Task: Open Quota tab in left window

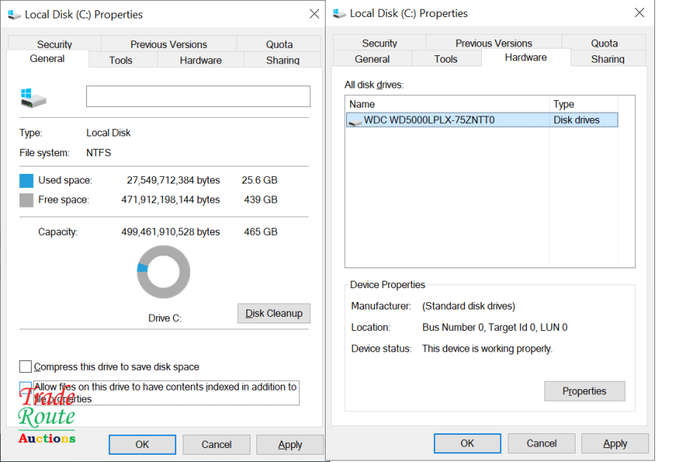Action: (x=279, y=44)
